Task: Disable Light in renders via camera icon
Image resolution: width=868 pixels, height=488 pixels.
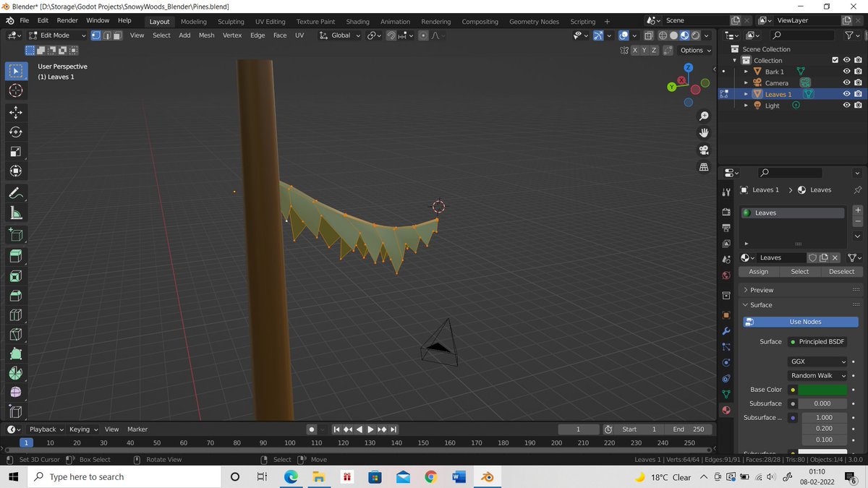Action: pos(858,106)
